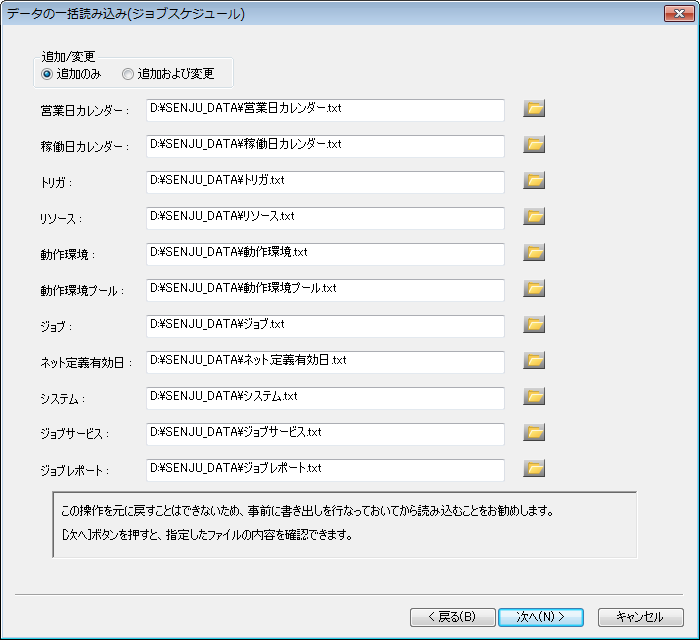Open file browser for リソース row
Screen dimensions: 700x640
coord(534,217)
